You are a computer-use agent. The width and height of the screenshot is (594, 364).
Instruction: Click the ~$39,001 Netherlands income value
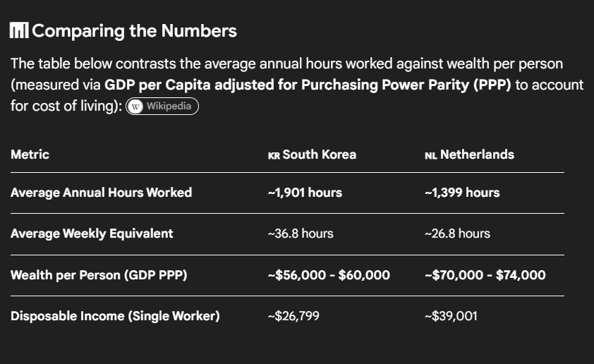pyautogui.click(x=451, y=316)
